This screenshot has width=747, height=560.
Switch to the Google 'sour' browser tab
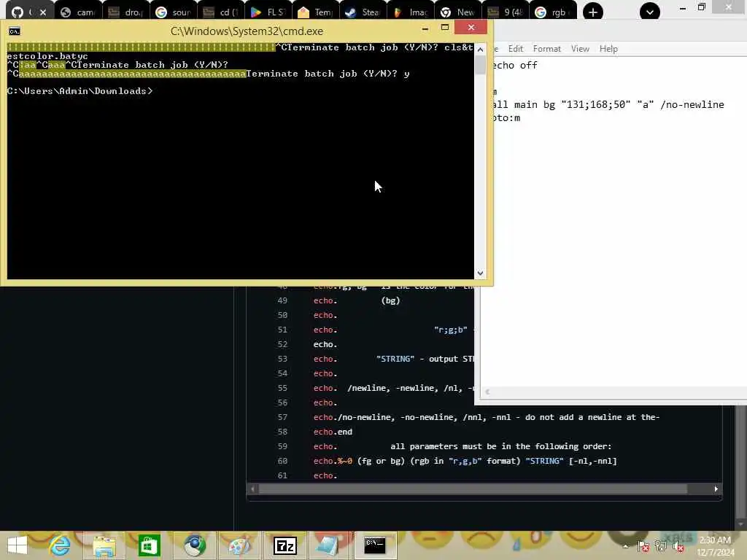point(174,12)
